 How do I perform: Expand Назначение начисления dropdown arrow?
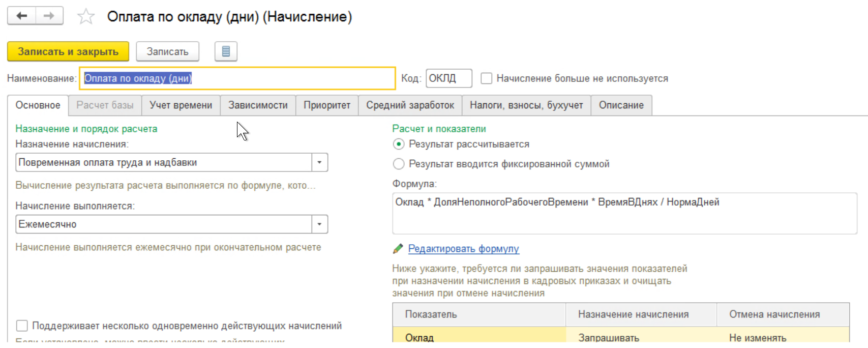(x=319, y=162)
